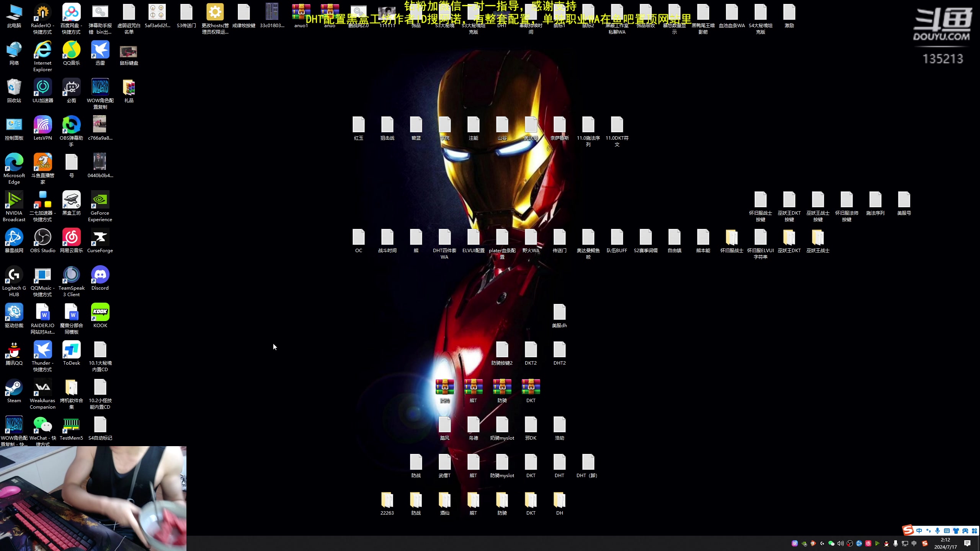
Task: Select the S2赛季词缀 file
Action: tap(646, 241)
